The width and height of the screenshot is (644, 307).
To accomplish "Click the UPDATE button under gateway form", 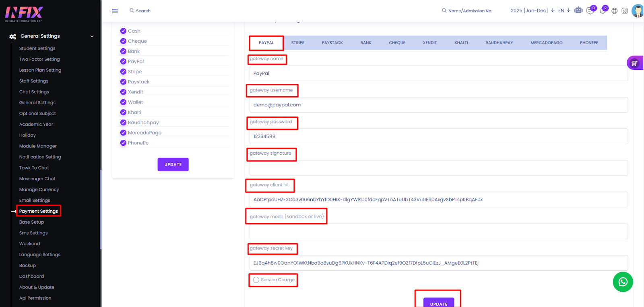I will point(439,303).
